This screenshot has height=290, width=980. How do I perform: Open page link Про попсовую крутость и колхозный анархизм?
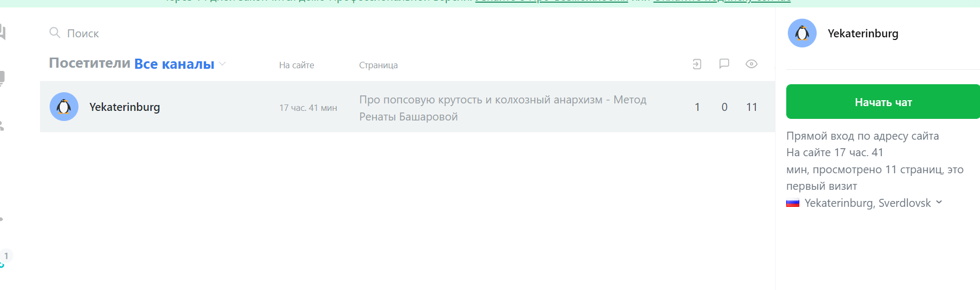[x=503, y=108]
